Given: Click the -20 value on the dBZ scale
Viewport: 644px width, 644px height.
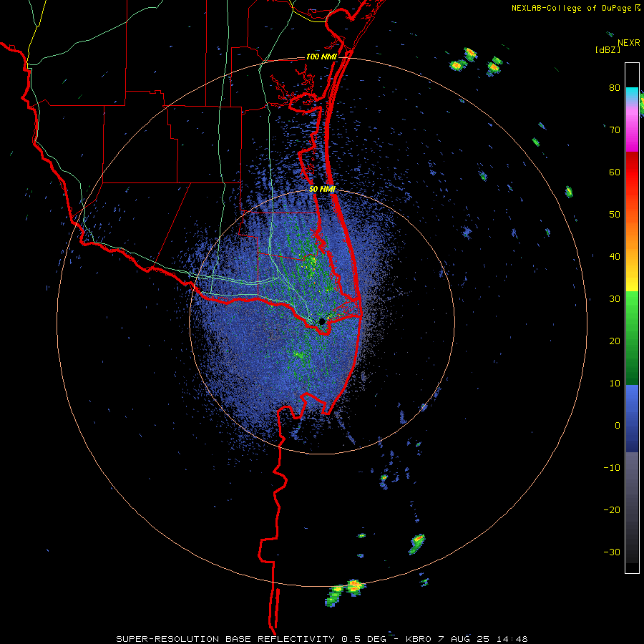Looking at the screenshot, I should [612, 510].
